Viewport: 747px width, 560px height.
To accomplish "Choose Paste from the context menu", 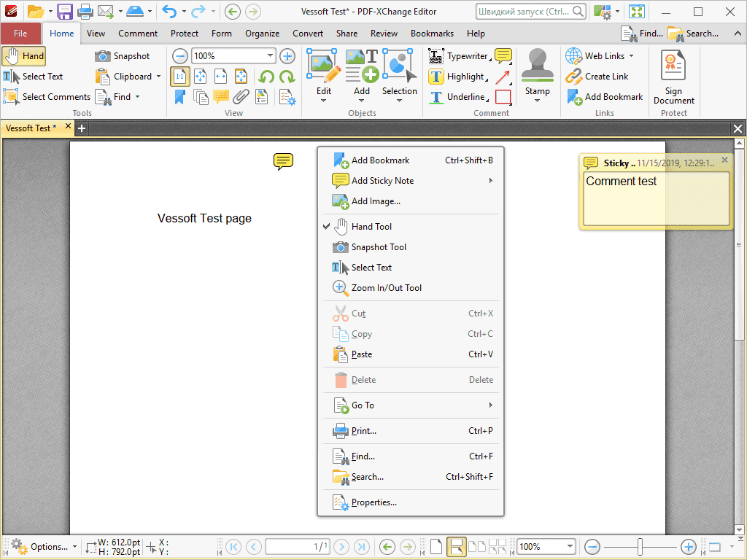I will pos(363,354).
